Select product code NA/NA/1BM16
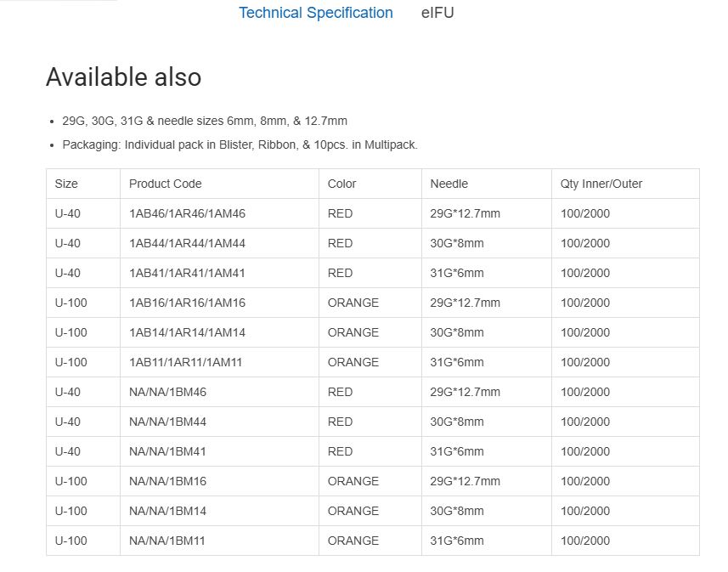 click(167, 481)
